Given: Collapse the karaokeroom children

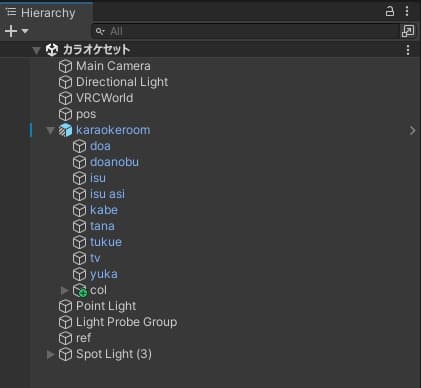Looking at the screenshot, I should (50, 131).
